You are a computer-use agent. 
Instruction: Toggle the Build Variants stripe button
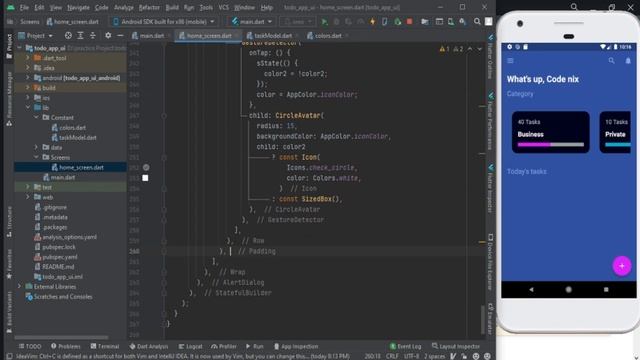coord(9,313)
